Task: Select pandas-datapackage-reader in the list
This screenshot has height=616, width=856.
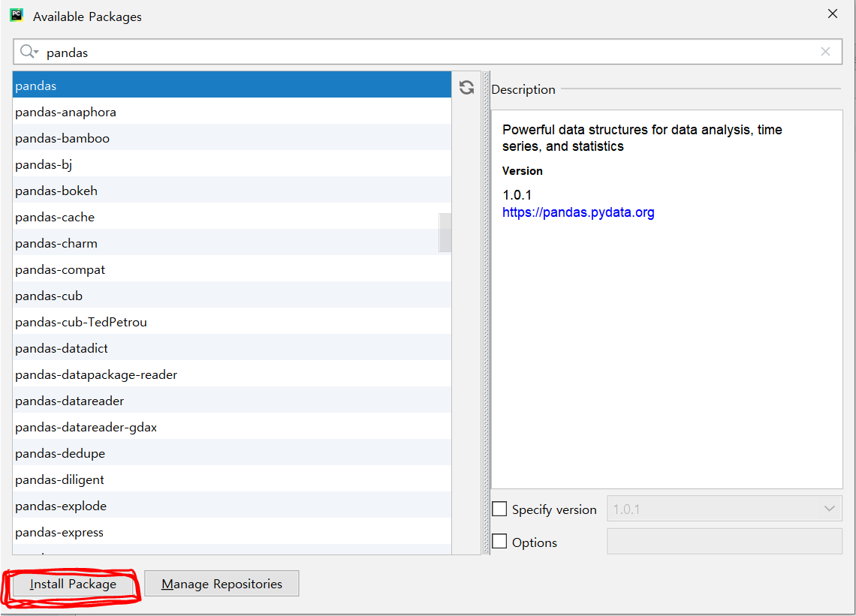Action: point(232,374)
